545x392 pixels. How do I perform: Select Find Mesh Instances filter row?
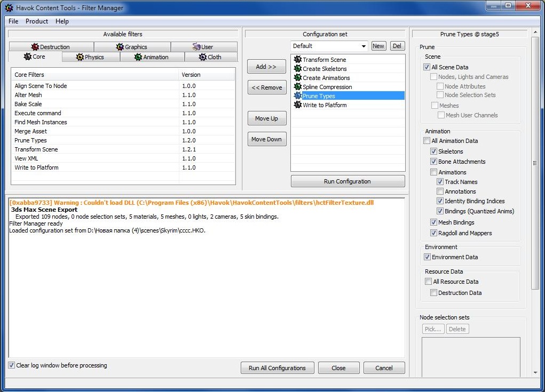point(123,122)
